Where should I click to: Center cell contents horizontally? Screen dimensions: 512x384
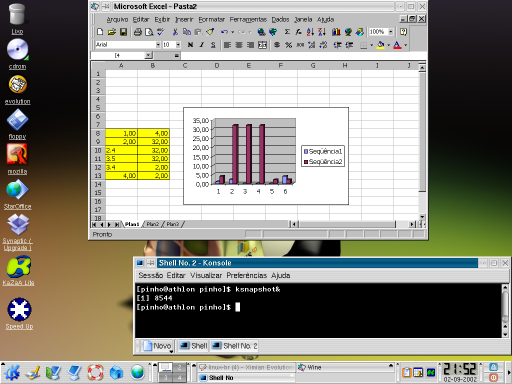pos(239,45)
